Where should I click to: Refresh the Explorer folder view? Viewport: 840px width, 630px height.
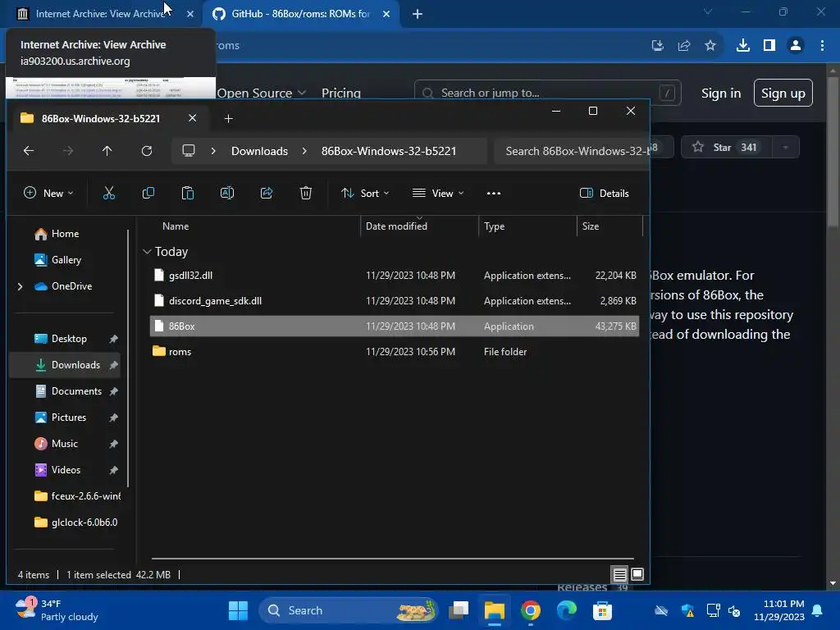[x=147, y=151]
